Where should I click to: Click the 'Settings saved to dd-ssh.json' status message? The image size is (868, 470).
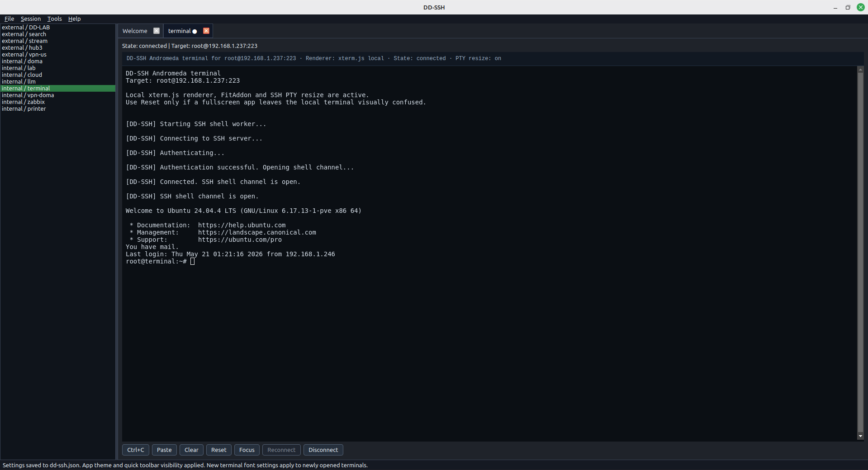pyautogui.click(x=185, y=465)
